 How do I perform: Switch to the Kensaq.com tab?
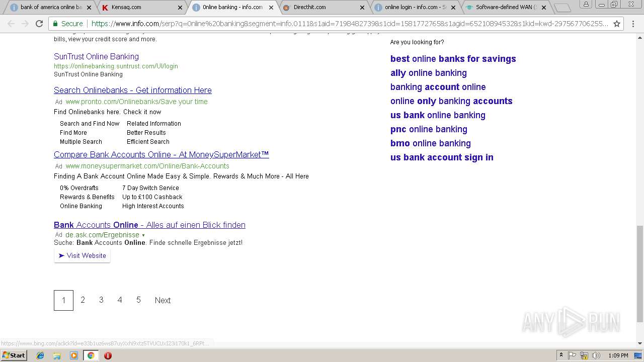coord(141,8)
